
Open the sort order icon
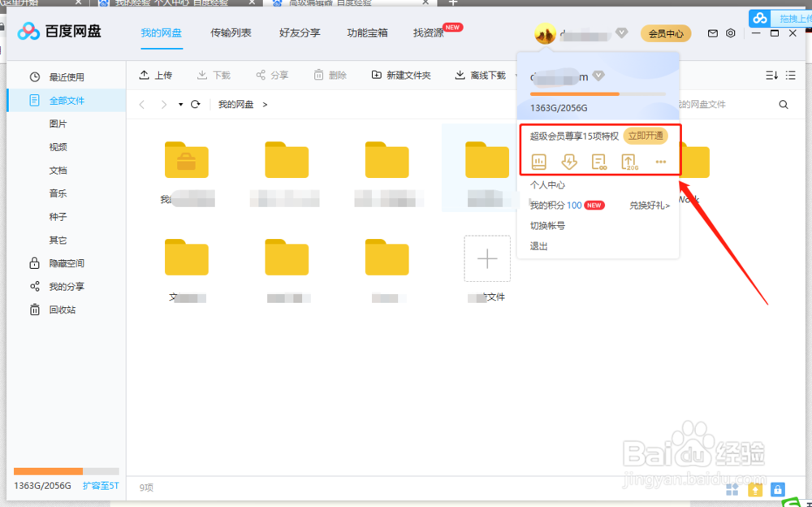[x=771, y=76]
